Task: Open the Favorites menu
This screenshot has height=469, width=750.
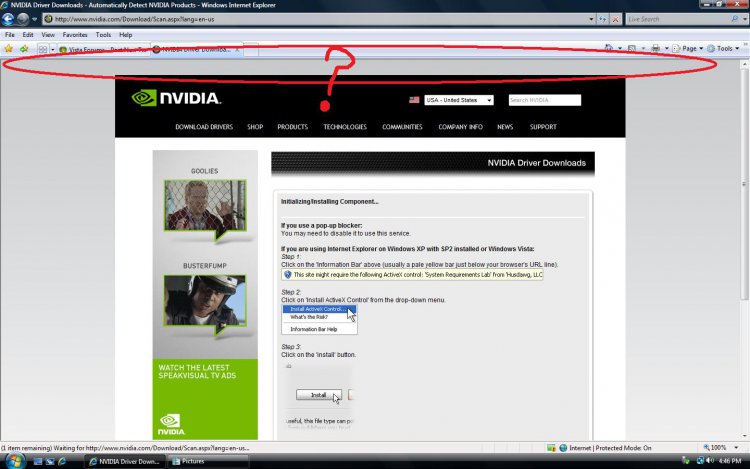Action: (75, 35)
